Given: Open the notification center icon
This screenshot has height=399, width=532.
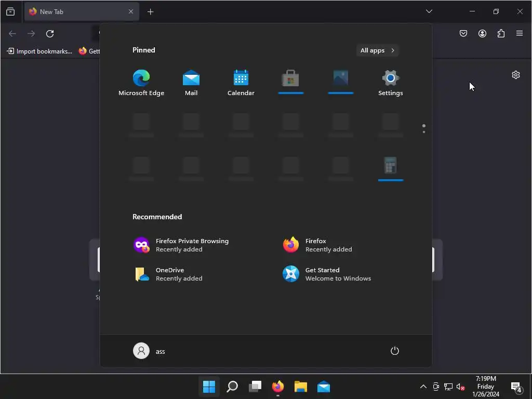Looking at the screenshot, I should 516,387.
